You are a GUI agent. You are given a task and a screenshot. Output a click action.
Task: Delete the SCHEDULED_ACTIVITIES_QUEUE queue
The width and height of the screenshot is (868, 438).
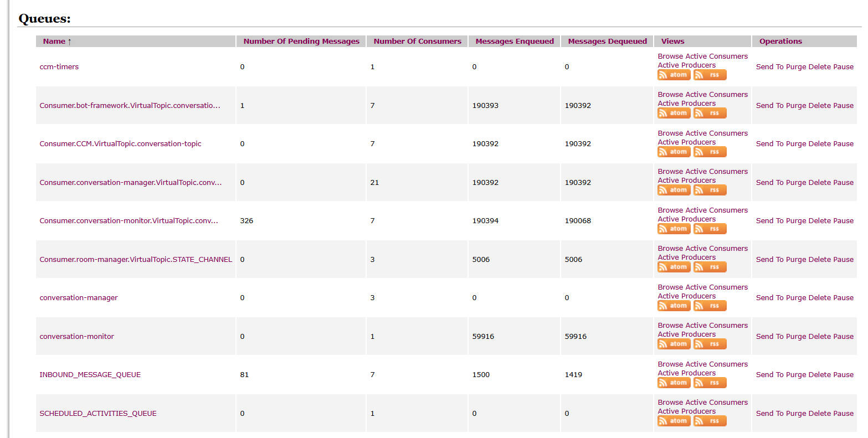(819, 414)
